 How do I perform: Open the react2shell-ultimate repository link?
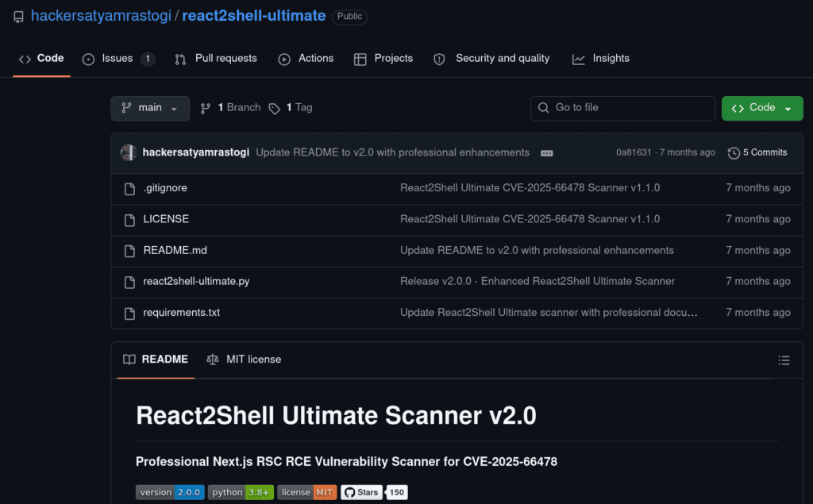253,16
